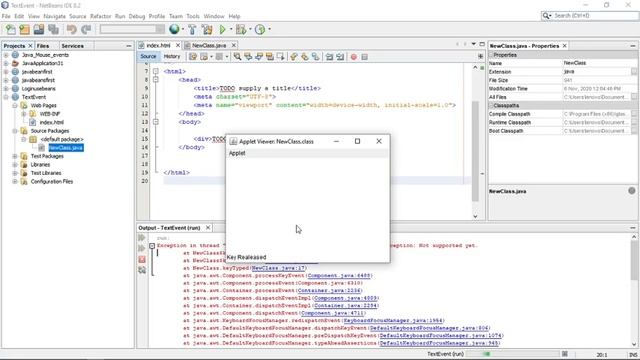
Task: Open the browser globe dropdown arrow
Action: click(182, 29)
